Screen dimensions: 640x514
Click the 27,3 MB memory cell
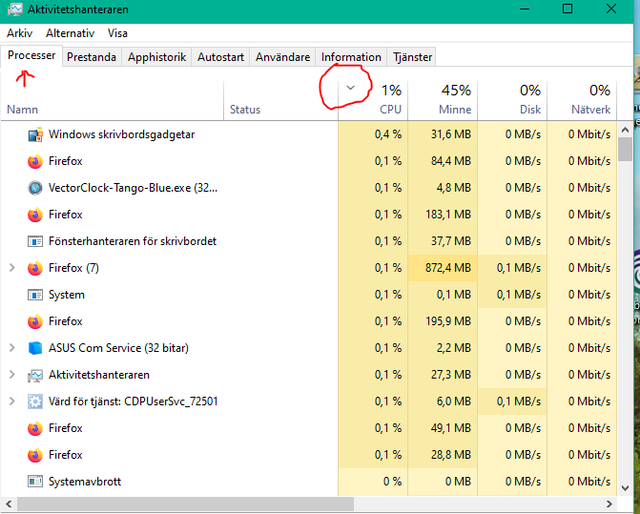coord(442,375)
